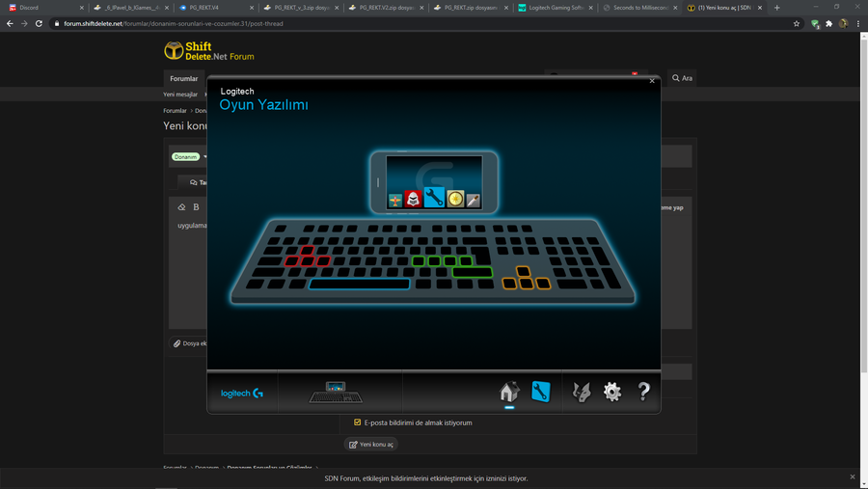Open the blue wrench ARX settings icon in bottom bar
This screenshot has width=868, height=489.
[541, 392]
